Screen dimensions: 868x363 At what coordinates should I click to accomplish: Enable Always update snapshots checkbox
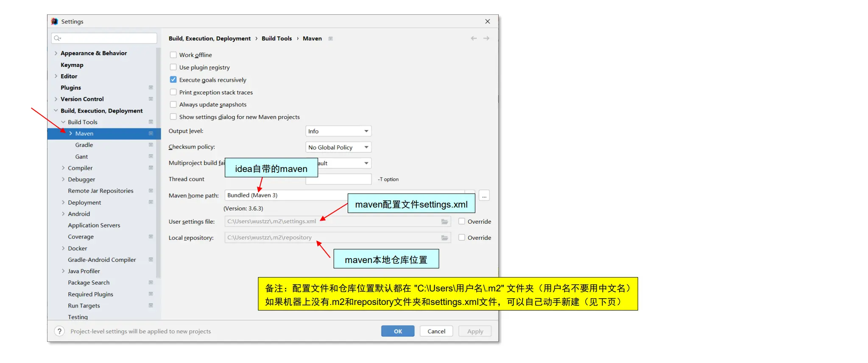click(x=173, y=104)
